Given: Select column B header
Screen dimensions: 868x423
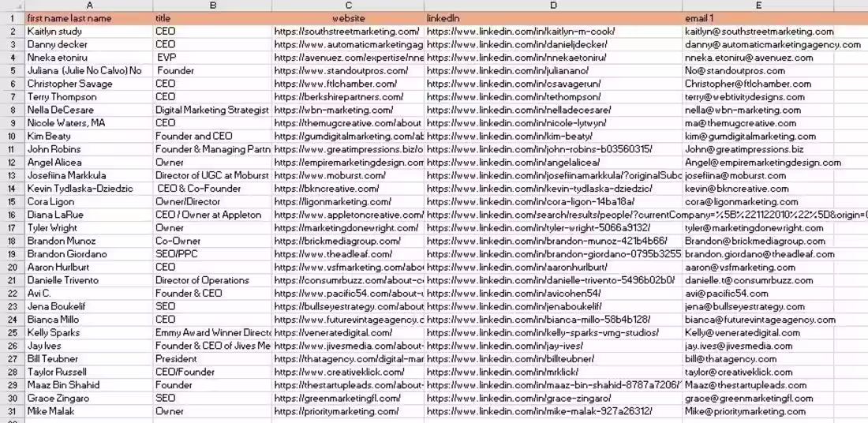Looking at the screenshot, I should pyautogui.click(x=212, y=6).
